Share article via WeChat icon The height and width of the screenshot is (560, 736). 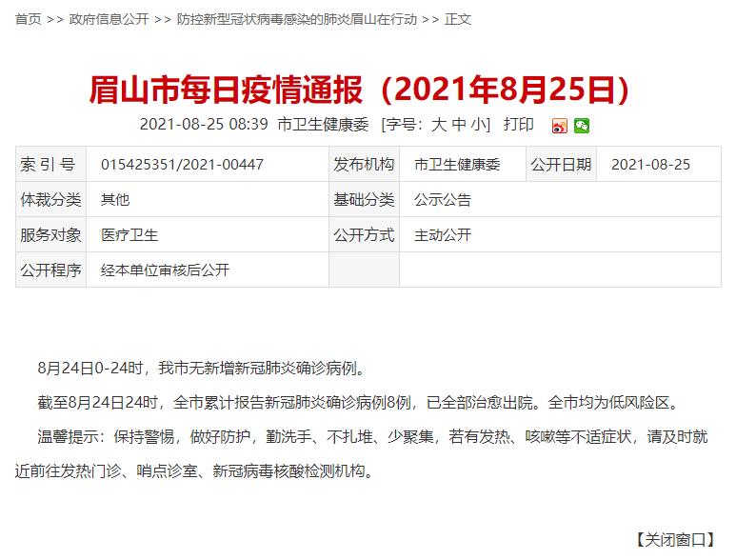[x=581, y=126]
